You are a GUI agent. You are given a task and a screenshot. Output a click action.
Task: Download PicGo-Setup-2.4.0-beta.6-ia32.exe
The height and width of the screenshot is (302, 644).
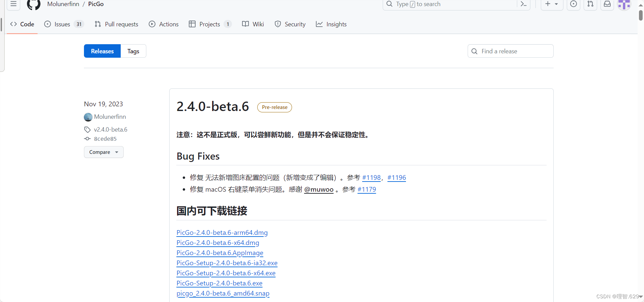(x=227, y=263)
